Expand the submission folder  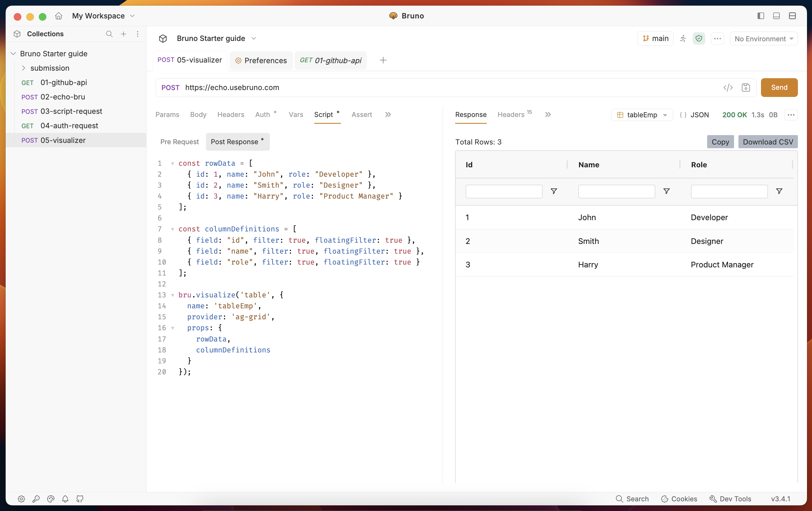(x=23, y=68)
